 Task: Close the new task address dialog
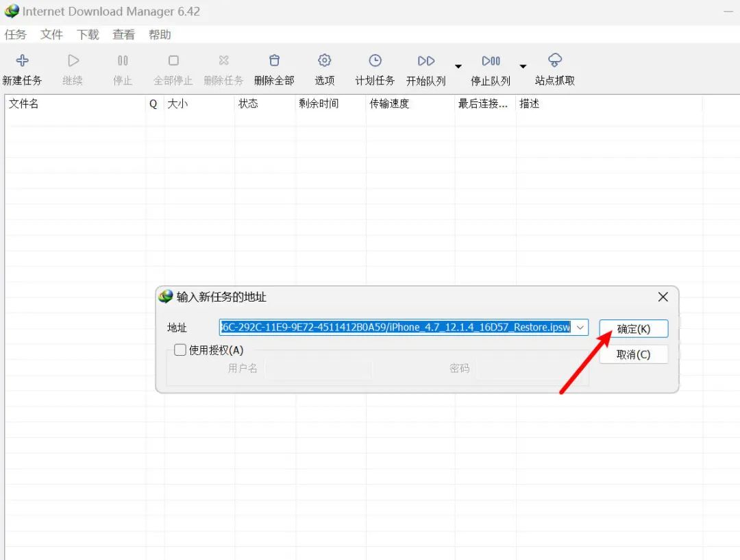tap(663, 297)
